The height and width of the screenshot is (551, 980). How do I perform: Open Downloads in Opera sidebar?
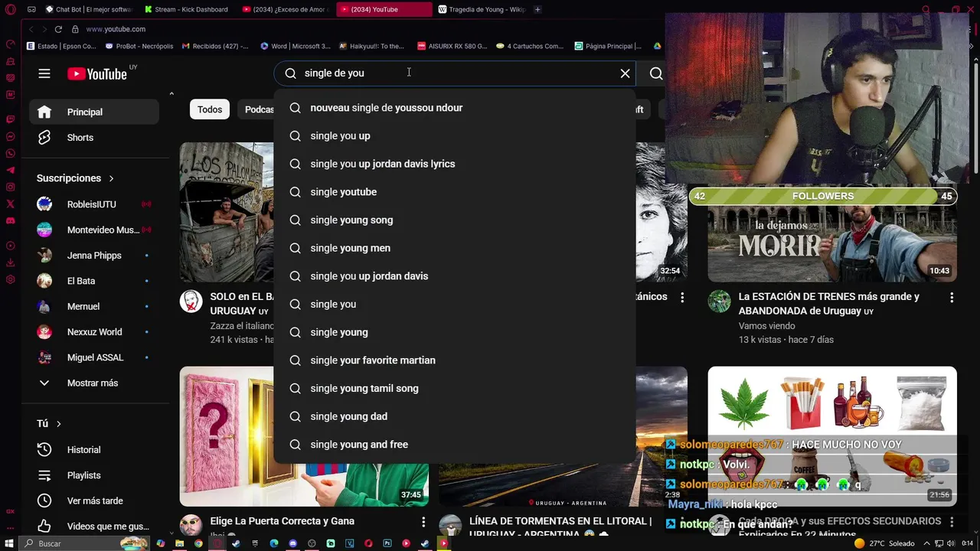pyautogui.click(x=10, y=262)
